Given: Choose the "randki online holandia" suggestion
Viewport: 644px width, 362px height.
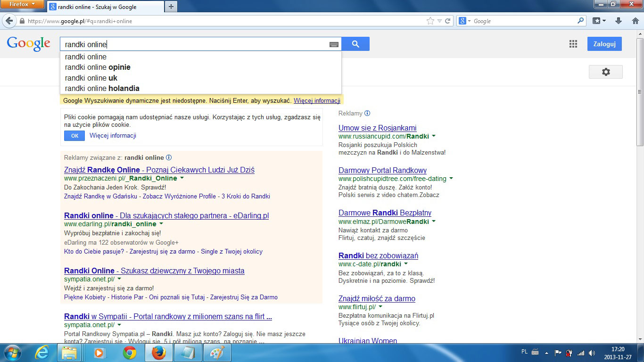Looking at the screenshot, I should point(102,89).
